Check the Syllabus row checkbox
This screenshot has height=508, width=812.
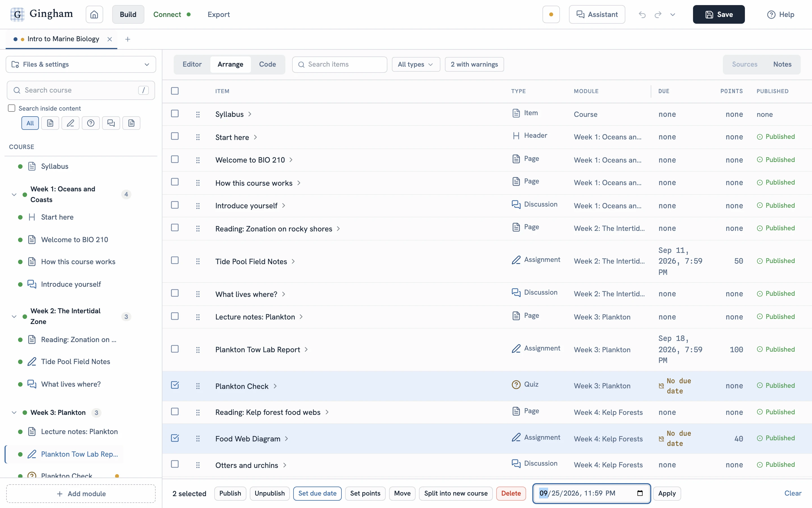[175, 113]
